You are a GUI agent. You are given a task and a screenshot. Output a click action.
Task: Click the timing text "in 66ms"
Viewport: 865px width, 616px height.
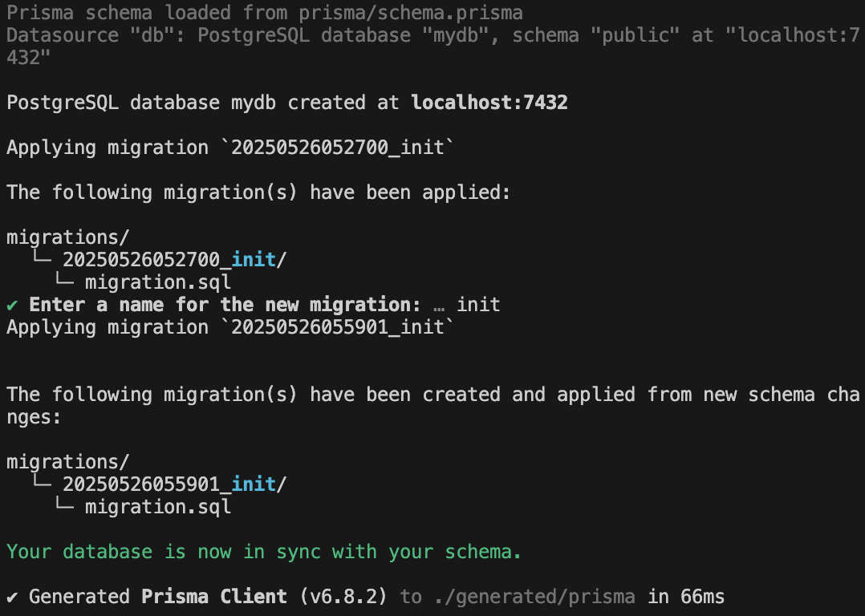(686, 597)
